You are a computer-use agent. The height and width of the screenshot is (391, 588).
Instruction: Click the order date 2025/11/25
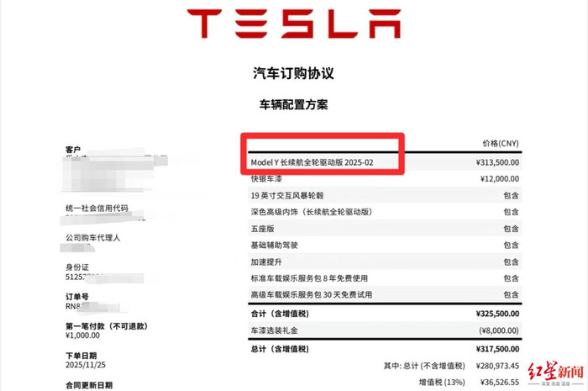[86, 366]
